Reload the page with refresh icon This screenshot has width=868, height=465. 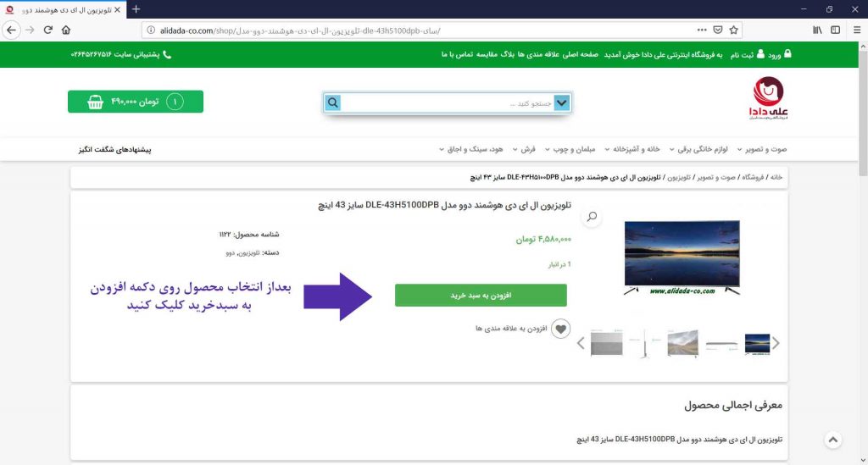tap(48, 30)
